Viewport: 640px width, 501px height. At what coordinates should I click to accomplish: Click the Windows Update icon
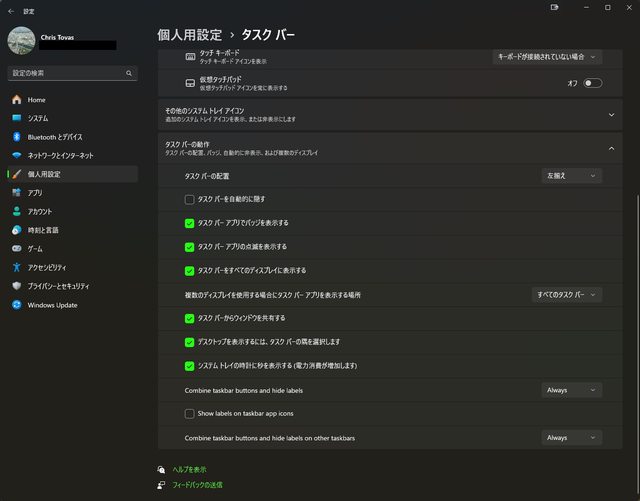click(16, 305)
